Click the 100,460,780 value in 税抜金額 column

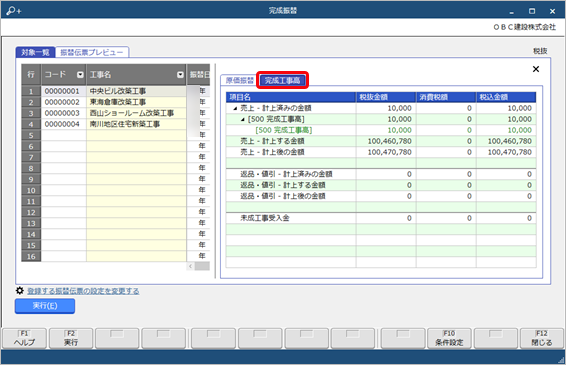(389, 141)
